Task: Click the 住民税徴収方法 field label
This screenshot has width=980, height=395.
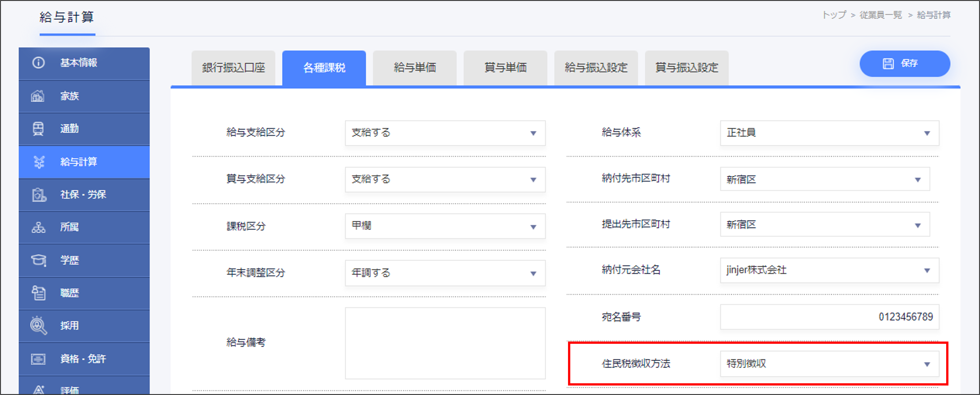Action: point(636,364)
